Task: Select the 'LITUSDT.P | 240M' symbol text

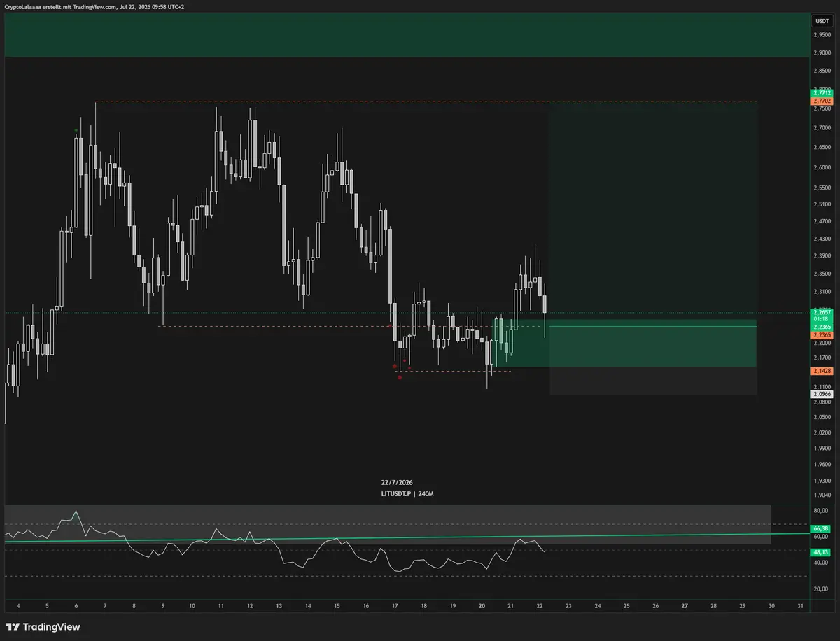Action: point(407,494)
